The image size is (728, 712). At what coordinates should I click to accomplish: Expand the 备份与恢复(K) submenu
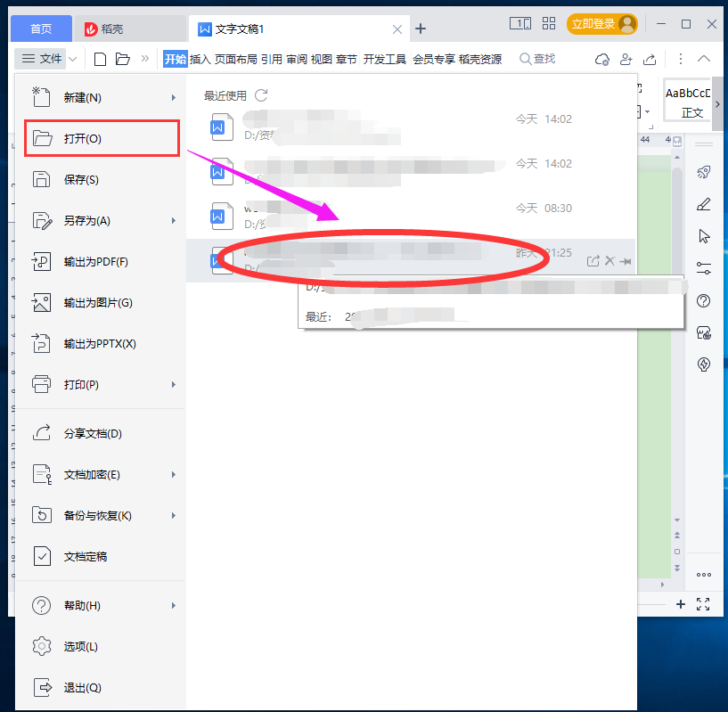coord(174,515)
